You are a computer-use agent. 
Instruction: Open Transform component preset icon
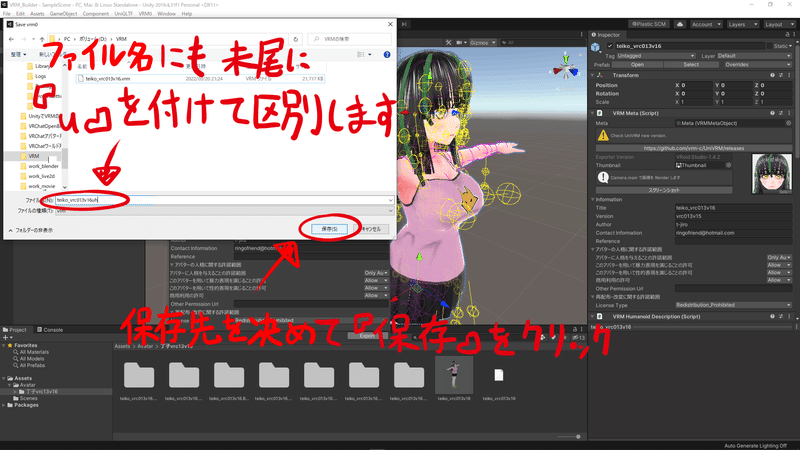point(781,75)
